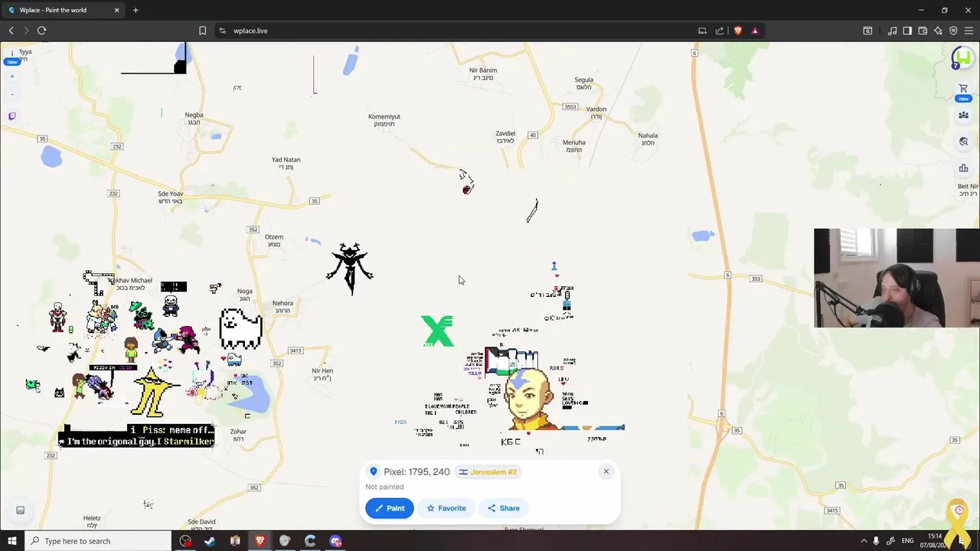Open Steam from the taskbar
The height and width of the screenshot is (551, 980).
[x=210, y=541]
